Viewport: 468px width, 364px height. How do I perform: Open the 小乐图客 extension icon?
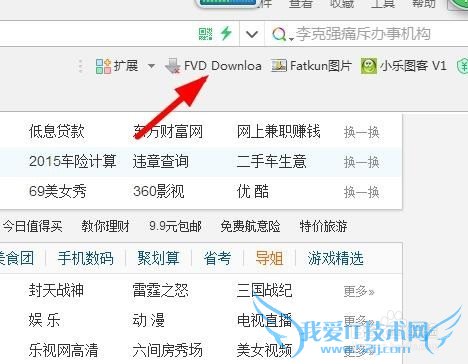tap(369, 66)
